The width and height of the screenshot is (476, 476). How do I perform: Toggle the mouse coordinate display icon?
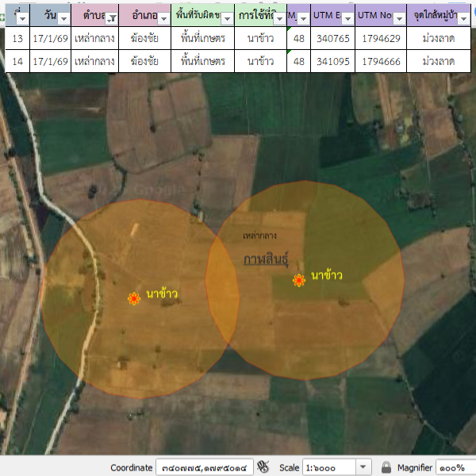tap(263, 467)
